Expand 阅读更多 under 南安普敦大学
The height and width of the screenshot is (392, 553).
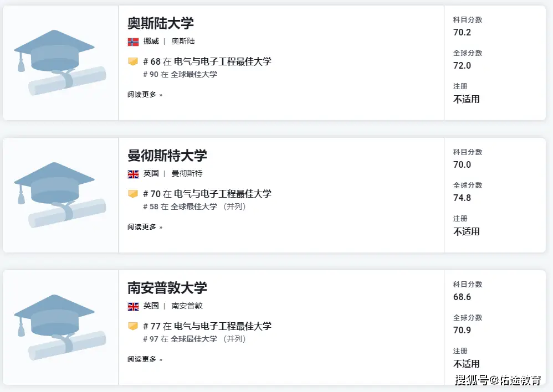[145, 359]
